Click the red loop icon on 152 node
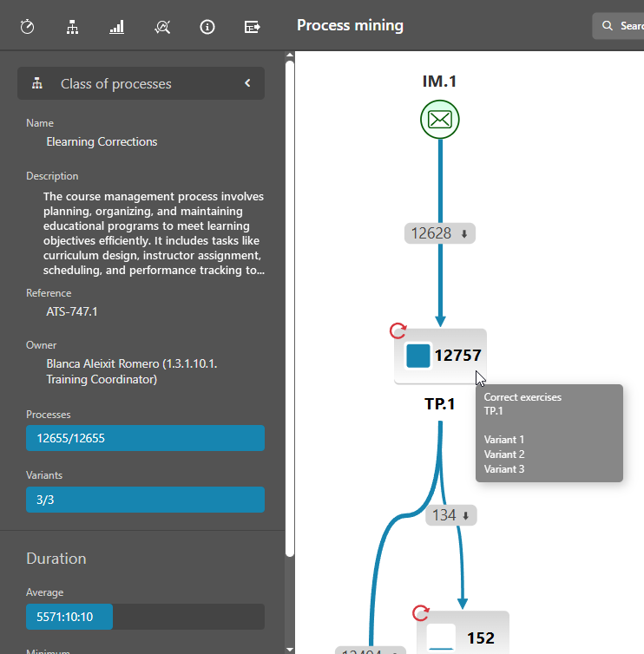The image size is (644, 654). 421,613
